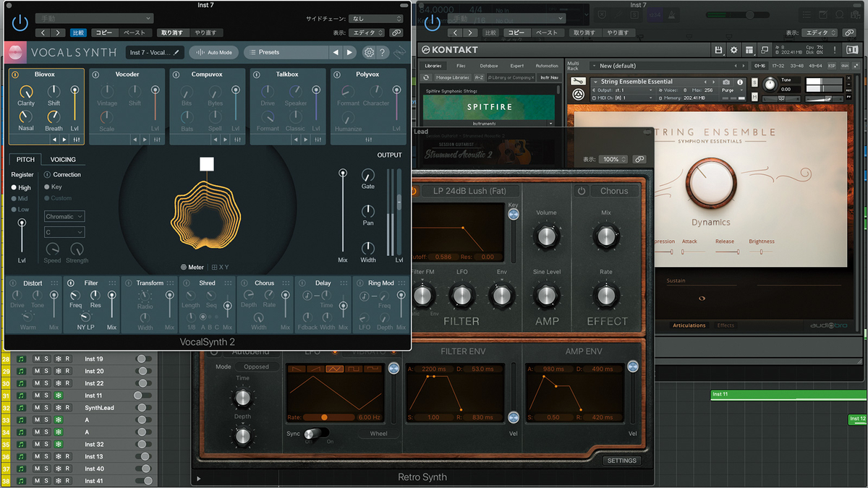
Task: Open the Chromatic scale dropdown
Action: tap(64, 216)
